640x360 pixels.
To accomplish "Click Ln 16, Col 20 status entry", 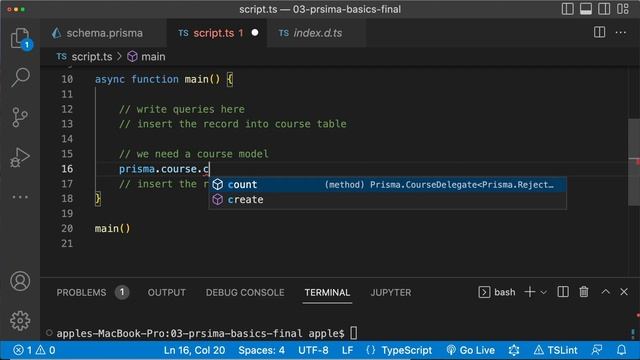I will pyautogui.click(x=194, y=350).
